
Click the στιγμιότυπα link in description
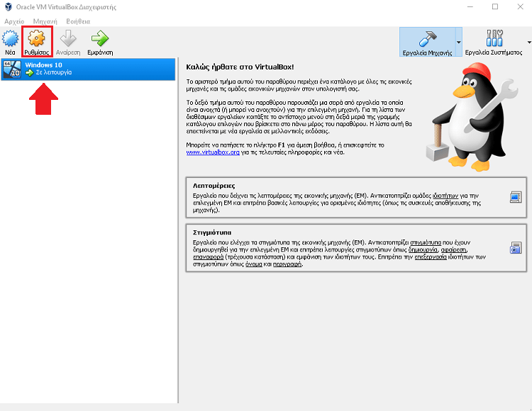(426, 242)
